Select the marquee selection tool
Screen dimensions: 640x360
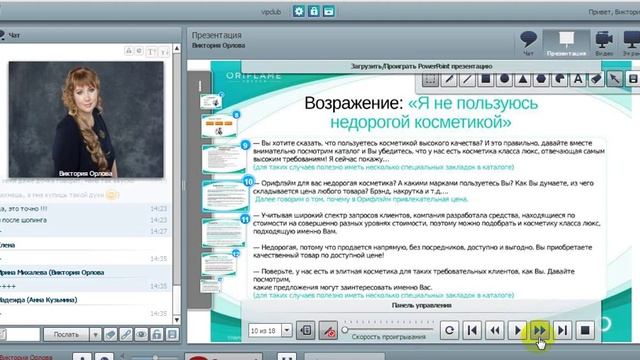click(x=430, y=79)
